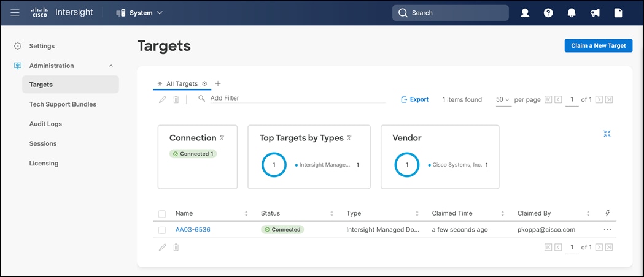Open the AA03-6536 target link
Image resolution: width=644 pixels, height=277 pixels.
tap(193, 229)
